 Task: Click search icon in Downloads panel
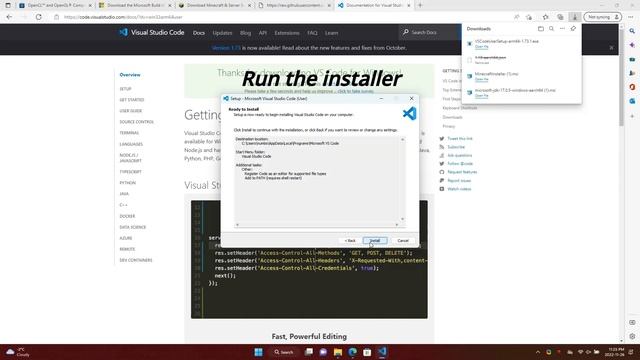(x=551, y=29)
